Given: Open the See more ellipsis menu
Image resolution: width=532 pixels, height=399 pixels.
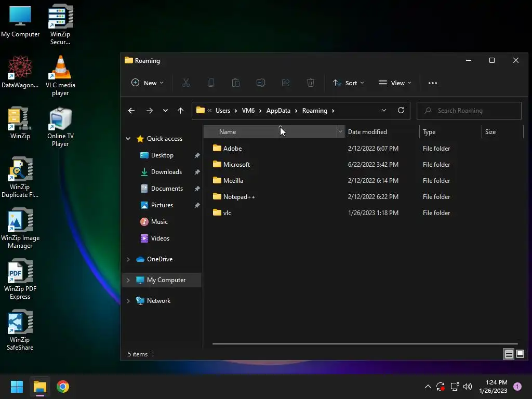Looking at the screenshot, I should point(433,83).
